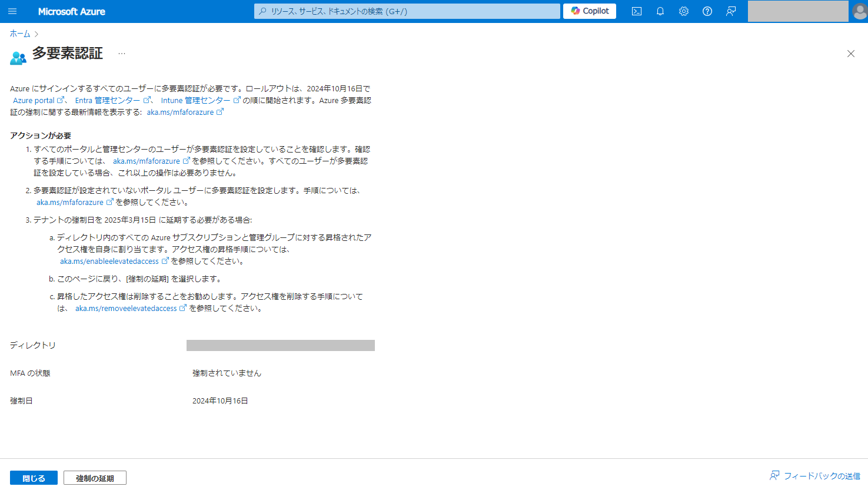Expand the ellipsis next to 多要素認証 title
The image size is (868, 493).
coord(122,54)
